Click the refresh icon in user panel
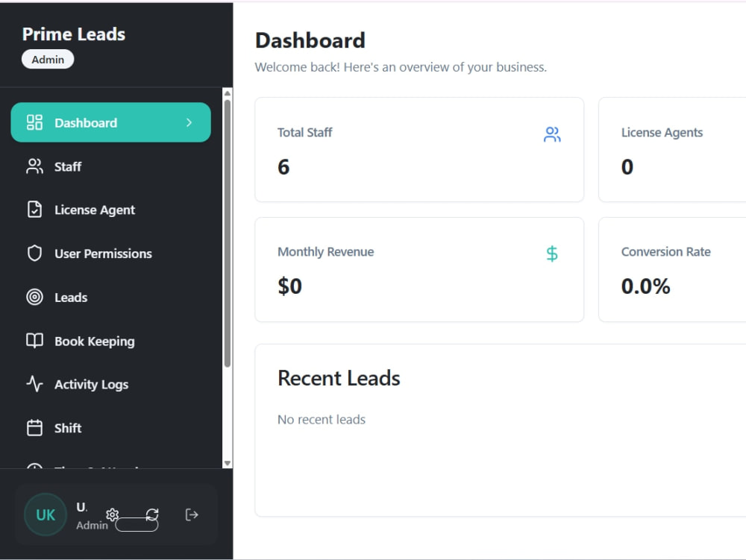The width and height of the screenshot is (746, 560). coord(152,515)
